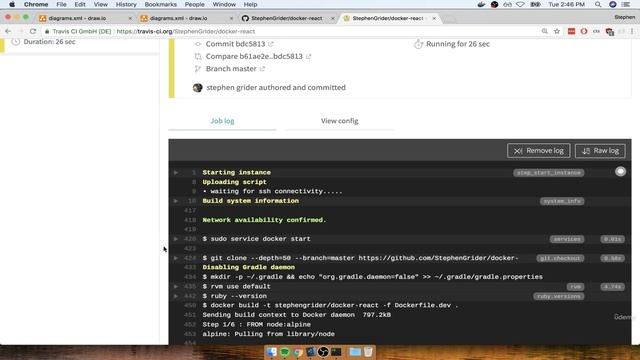Screen dimensions: 640x360
Task: Click the Wi-Fi status icon
Action: [x=520, y=4]
